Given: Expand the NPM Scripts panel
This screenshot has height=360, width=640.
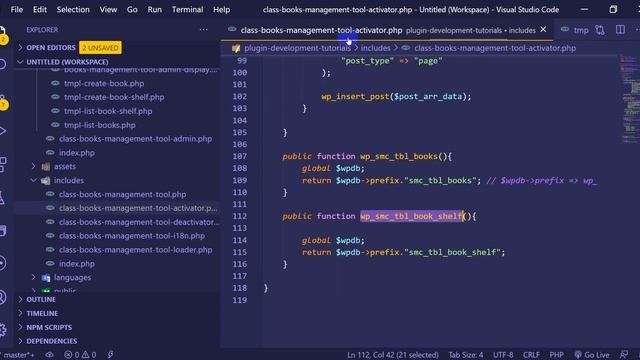Looking at the screenshot, I should click(x=49, y=327).
